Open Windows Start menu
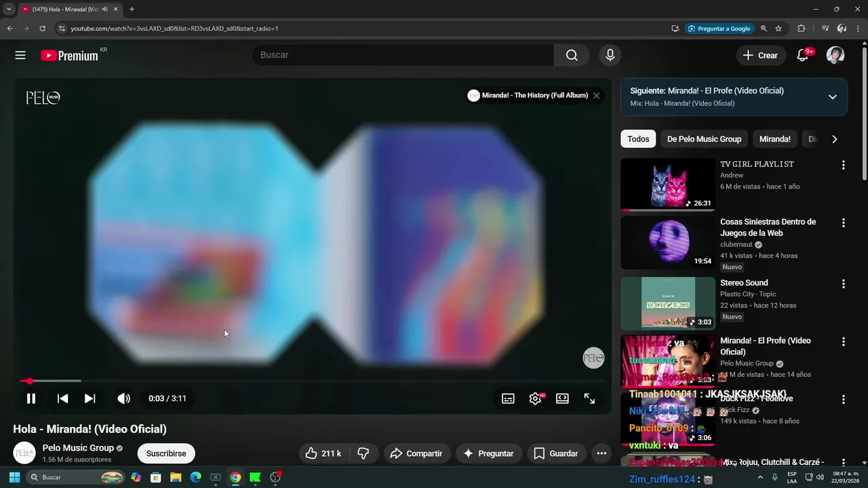The width and height of the screenshot is (868, 488). [14, 477]
